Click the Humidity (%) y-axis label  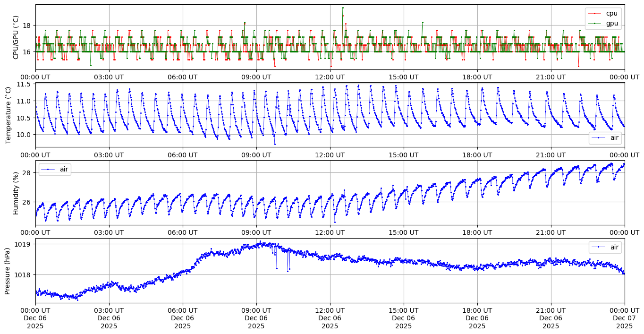16,193
